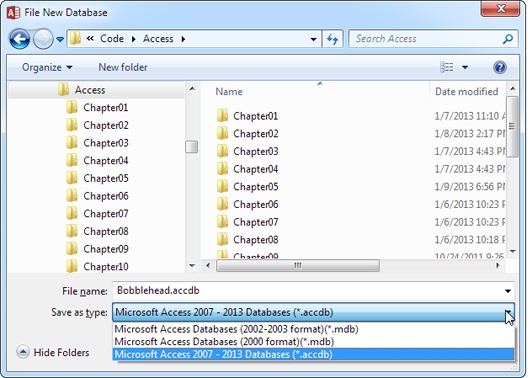Close the File New Database dialog

500,8
